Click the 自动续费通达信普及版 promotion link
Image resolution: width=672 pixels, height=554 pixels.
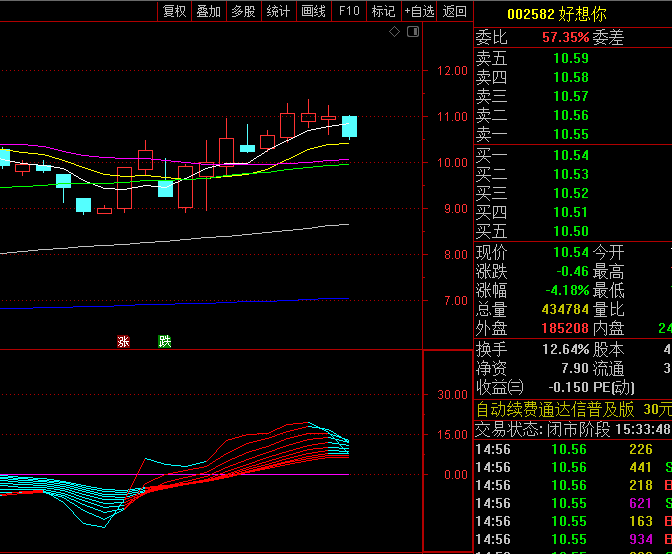554,409
